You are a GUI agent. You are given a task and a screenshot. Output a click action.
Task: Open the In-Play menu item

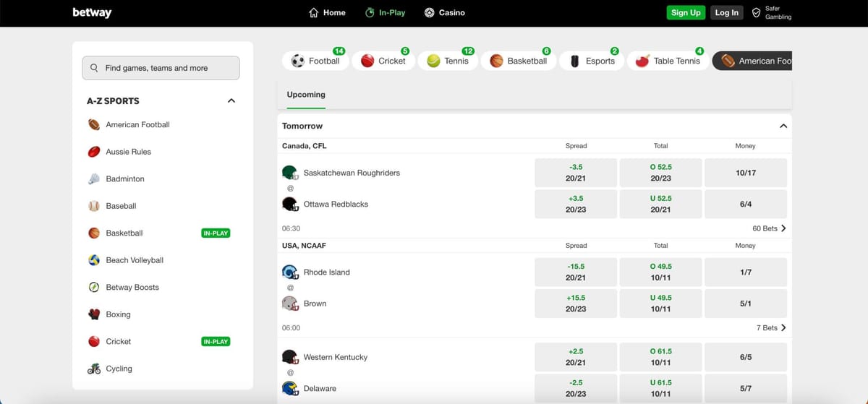(385, 12)
